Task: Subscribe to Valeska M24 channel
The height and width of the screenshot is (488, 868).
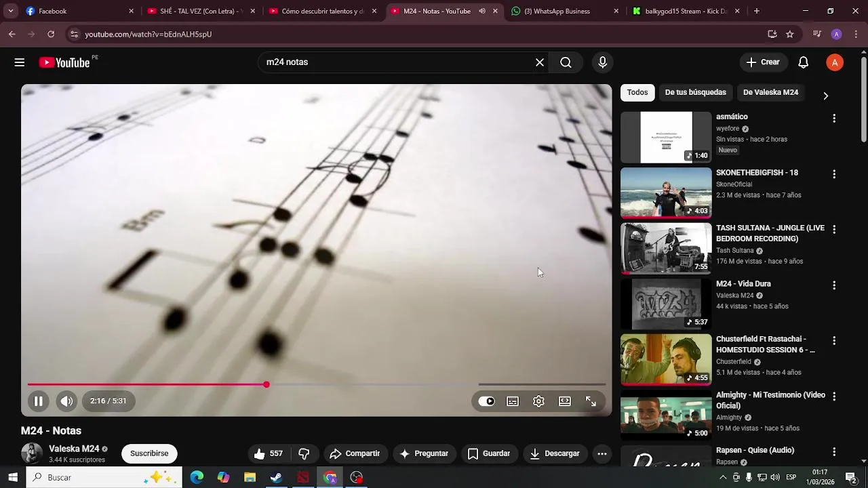Action: (x=149, y=453)
